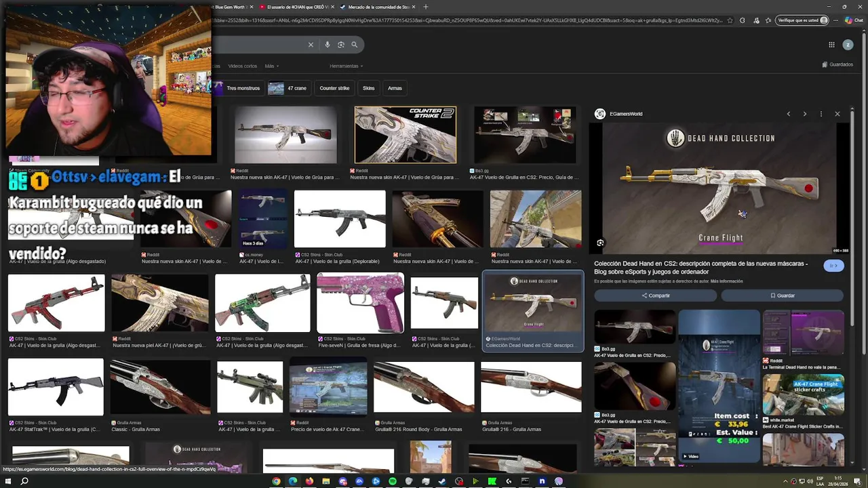Open Firefox from the taskbar
The image size is (868, 488).
[309, 481]
